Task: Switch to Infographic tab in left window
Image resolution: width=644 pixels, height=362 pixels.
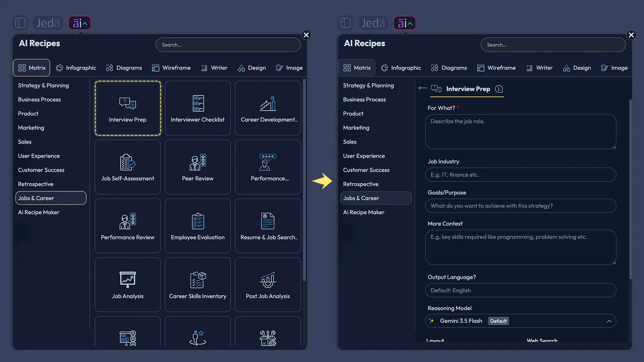Action: (76, 68)
